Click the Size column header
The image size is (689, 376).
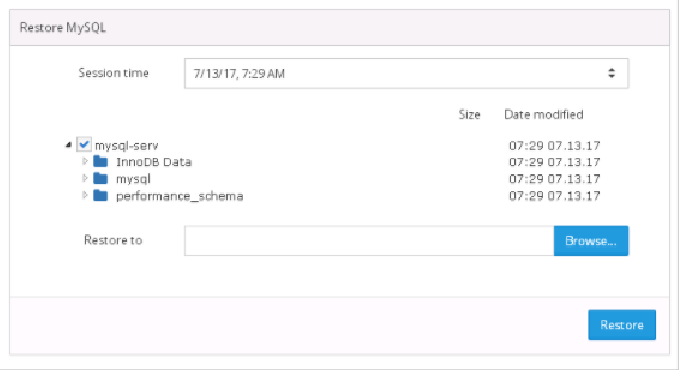click(x=469, y=115)
